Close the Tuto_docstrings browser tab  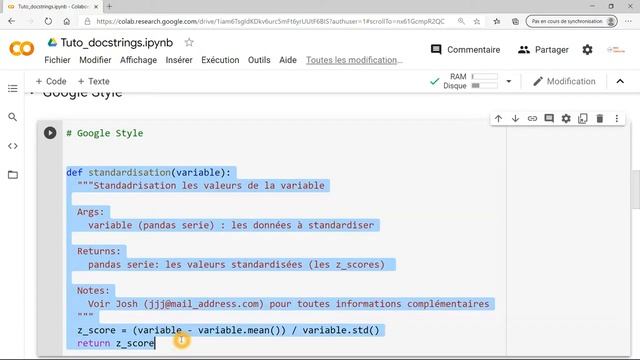[x=96, y=7]
